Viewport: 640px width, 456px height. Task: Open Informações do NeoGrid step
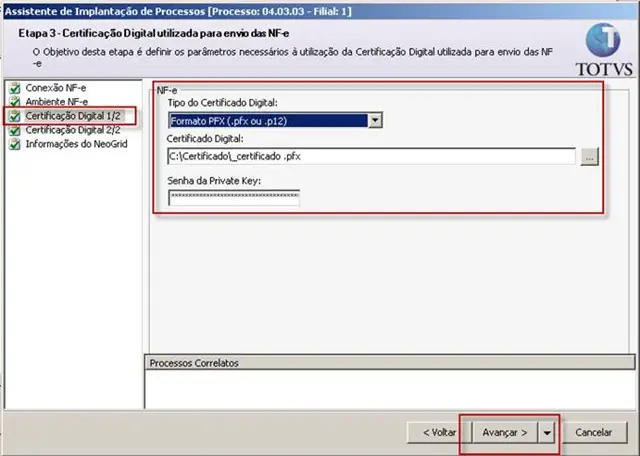click(x=76, y=144)
